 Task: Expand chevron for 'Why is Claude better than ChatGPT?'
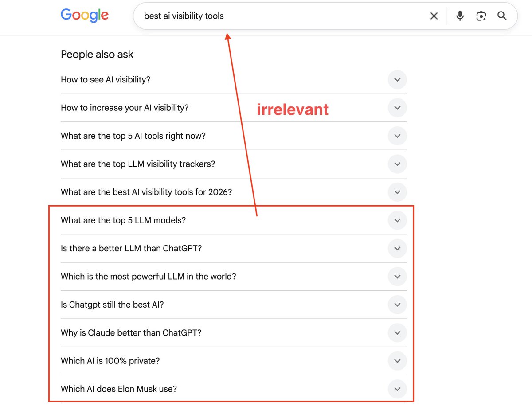click(397, 333)
